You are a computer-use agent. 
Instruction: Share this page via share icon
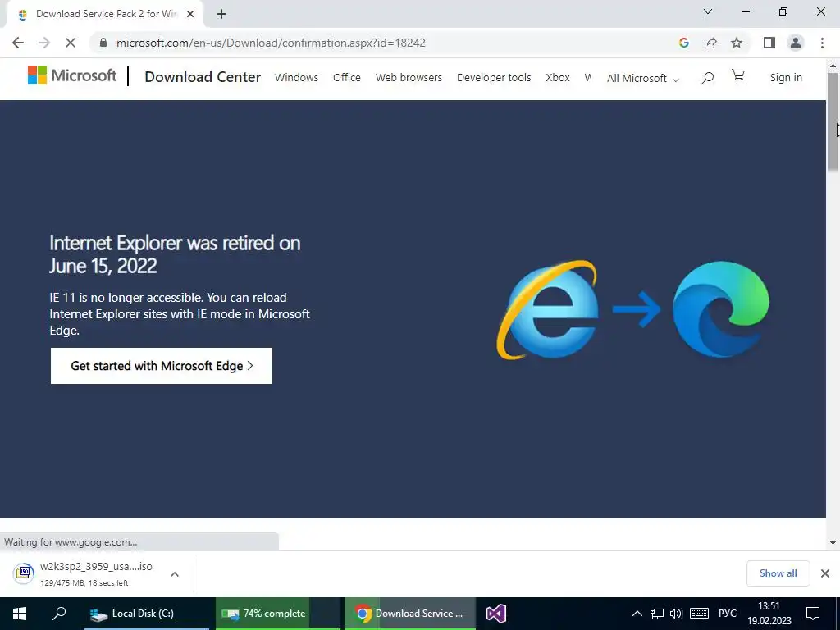point(710,43)
